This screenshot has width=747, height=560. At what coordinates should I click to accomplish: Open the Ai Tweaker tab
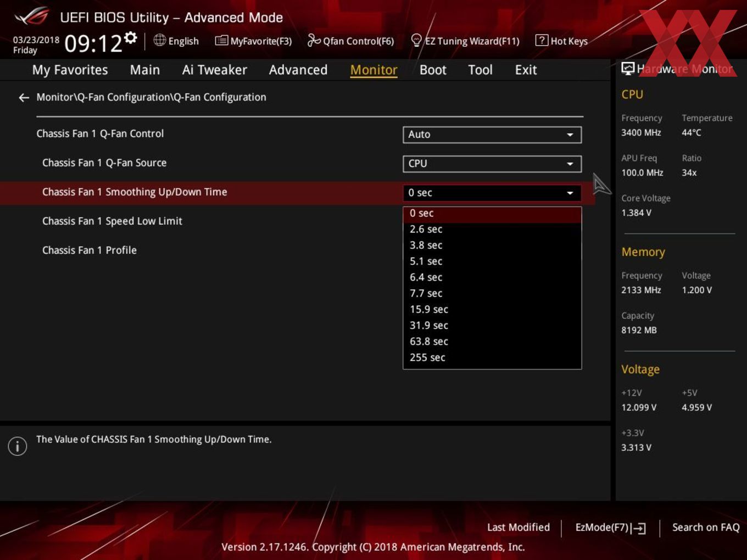[215, 70]
